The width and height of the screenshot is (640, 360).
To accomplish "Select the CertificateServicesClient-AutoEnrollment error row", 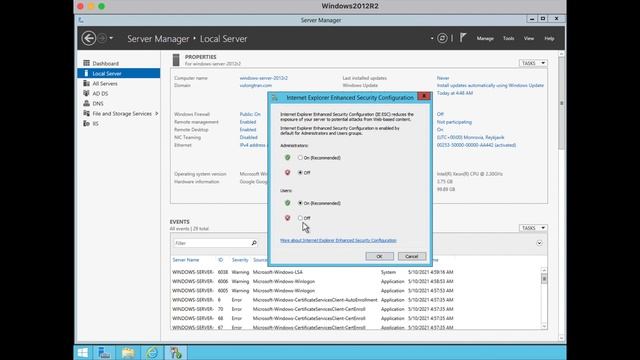I will (x=355, y=300).
